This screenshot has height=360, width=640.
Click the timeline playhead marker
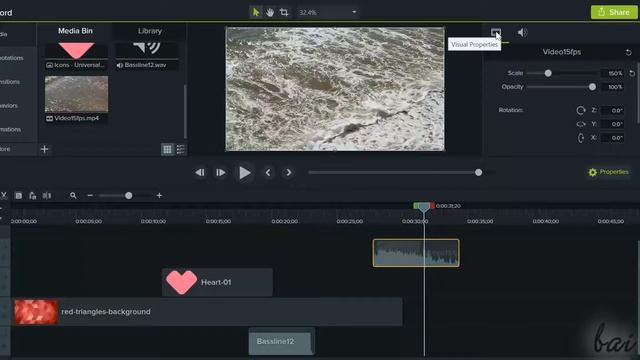coord(424,207)
